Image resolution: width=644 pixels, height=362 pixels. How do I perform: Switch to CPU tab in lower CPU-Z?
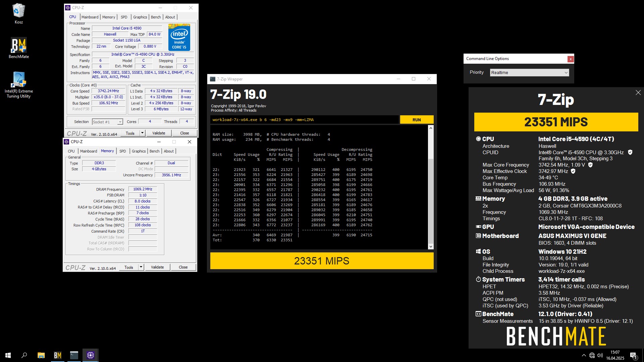coord(71,151)
